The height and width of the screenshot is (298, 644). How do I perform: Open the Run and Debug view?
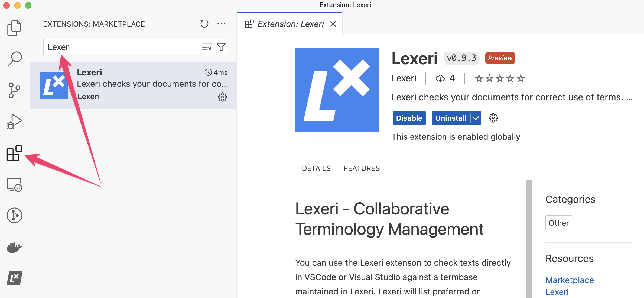pos(14,121)
